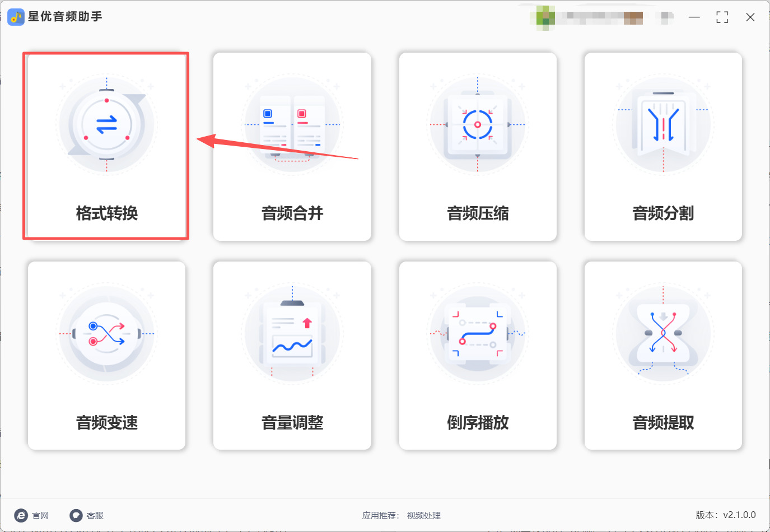This screenshot has width=770, height=532.
Task: Open the 倒序播放 reverse playback icon
Action: coord(478,334)
